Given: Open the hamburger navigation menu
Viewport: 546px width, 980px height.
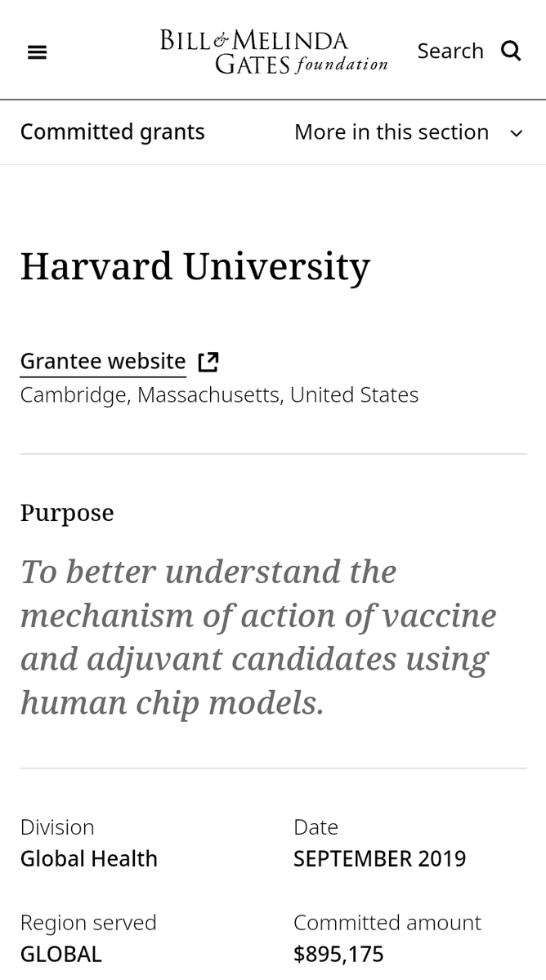Looking at the screenshot, I should (37, 52).
